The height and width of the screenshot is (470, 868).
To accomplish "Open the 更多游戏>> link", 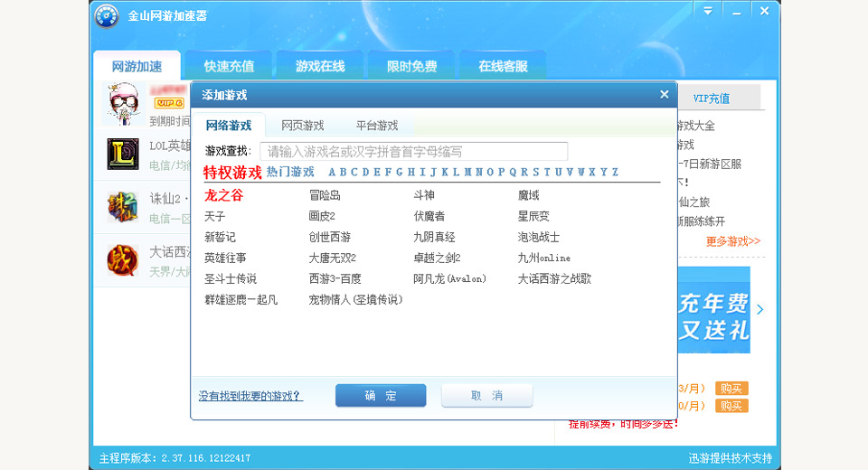I will coord(733,241).
